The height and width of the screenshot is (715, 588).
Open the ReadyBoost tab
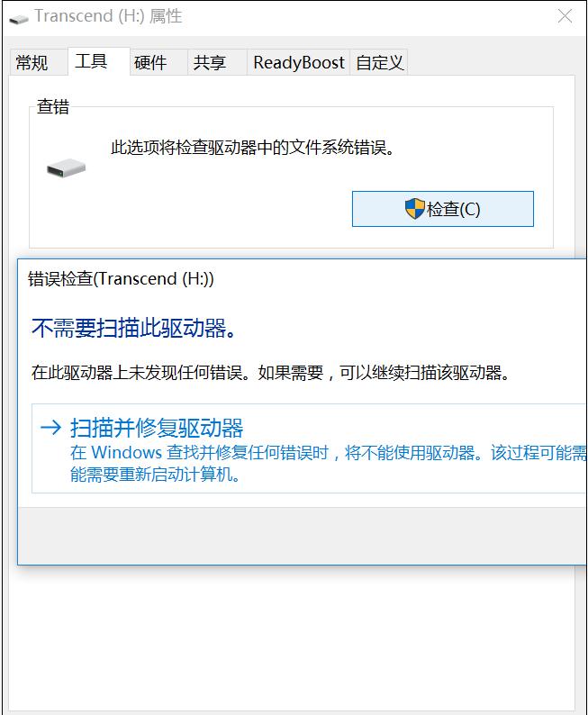coord(299,62)
